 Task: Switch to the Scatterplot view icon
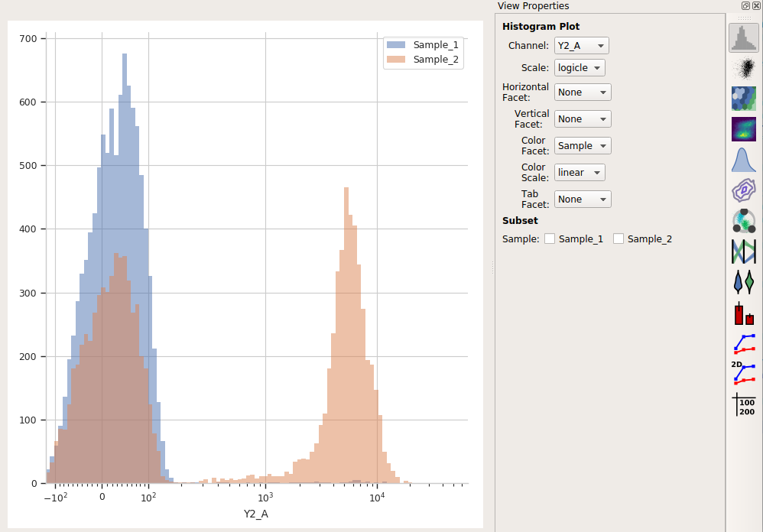pyautogui.click(x=744, y=68)
